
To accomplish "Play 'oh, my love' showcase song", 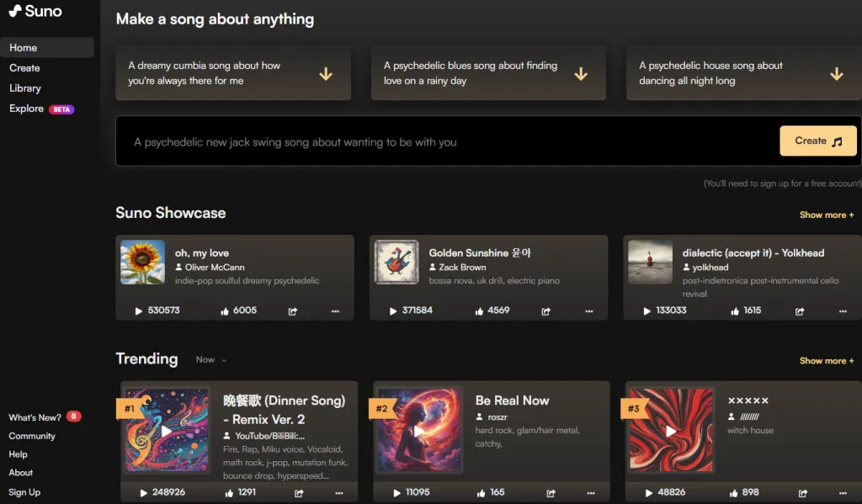I will 139,311.
